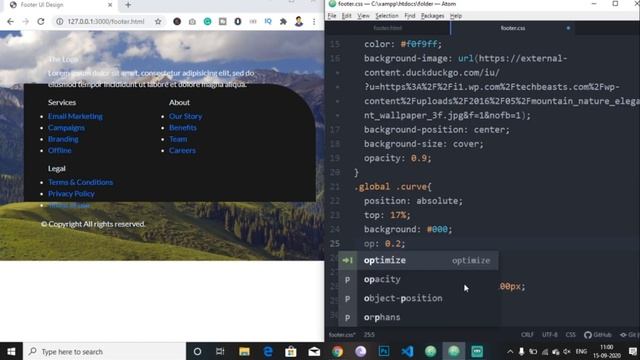The height and width of the screenshot is (360, 640).
Task: Open the Chrome profile avatar
Action: point(299,22)
